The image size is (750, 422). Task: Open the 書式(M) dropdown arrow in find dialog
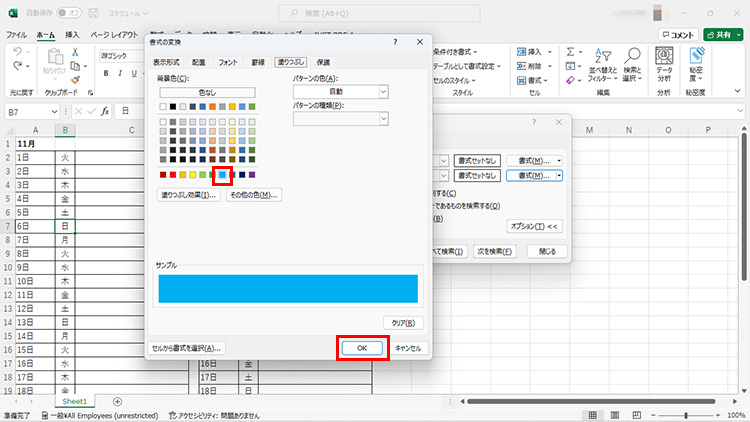(559, 175)
